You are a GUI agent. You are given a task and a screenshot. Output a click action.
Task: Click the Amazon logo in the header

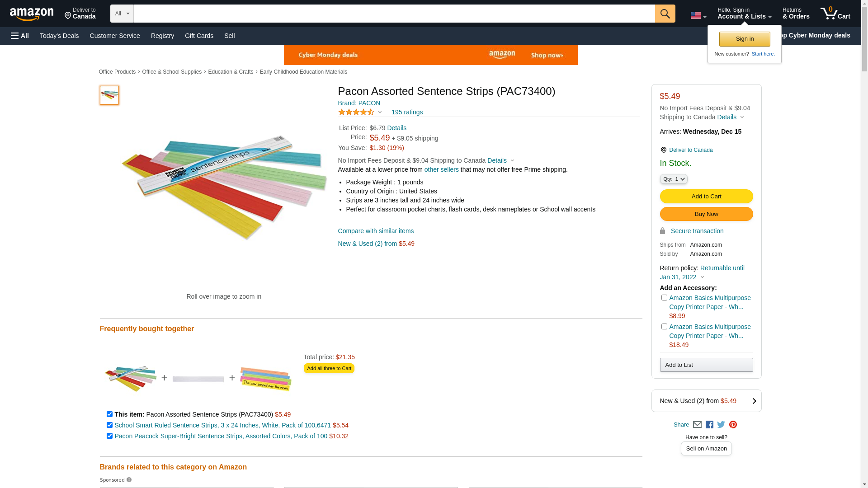click(32, 14)
